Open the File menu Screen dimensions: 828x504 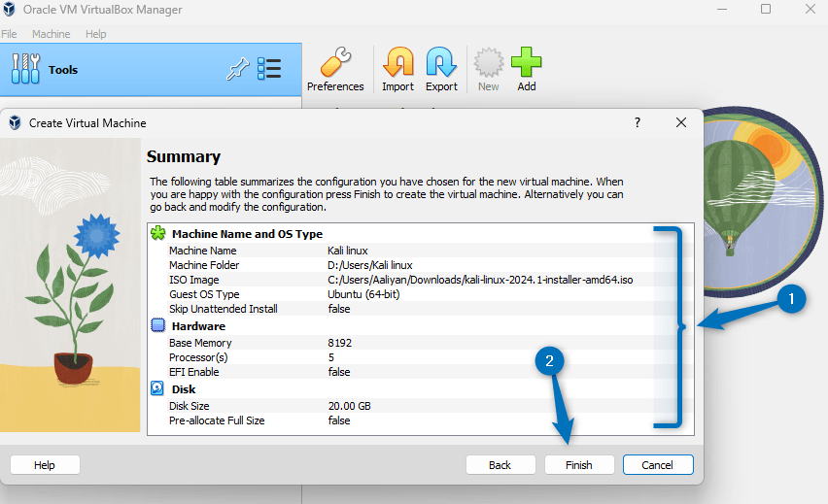pyautogui.click(x=9, y=34)
